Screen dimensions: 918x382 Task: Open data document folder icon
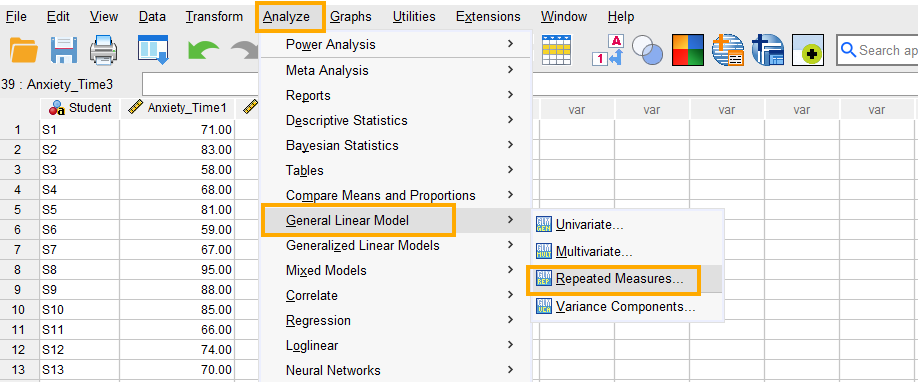tap(23, 50)
